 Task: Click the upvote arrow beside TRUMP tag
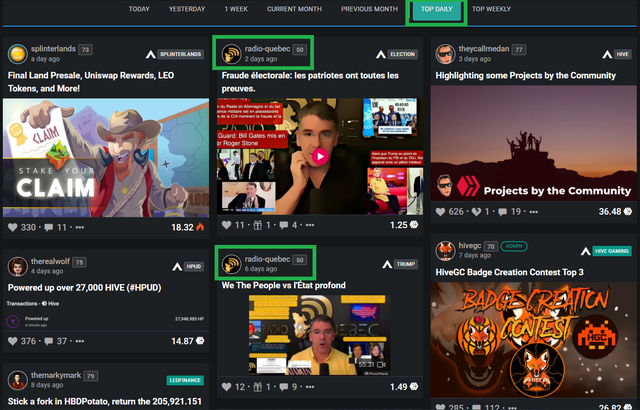pos(387,264)
